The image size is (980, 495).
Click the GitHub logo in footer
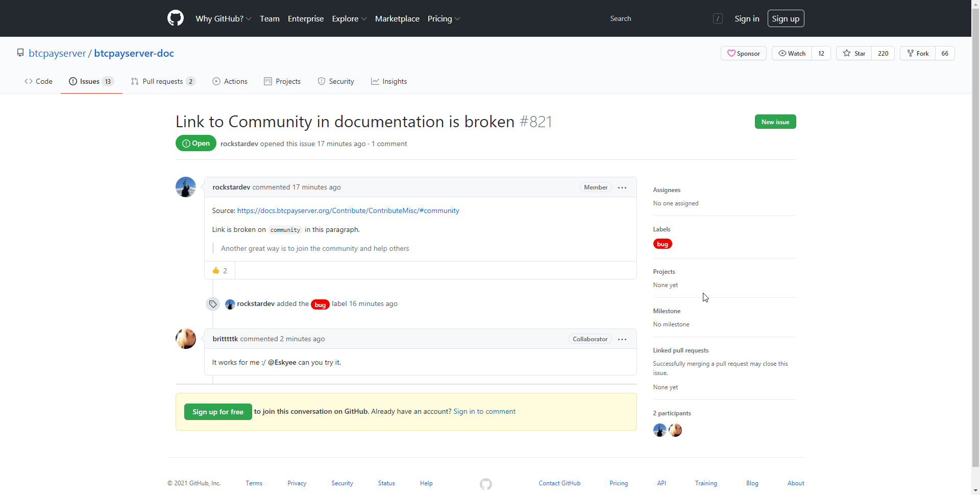(x=486, y=484)
